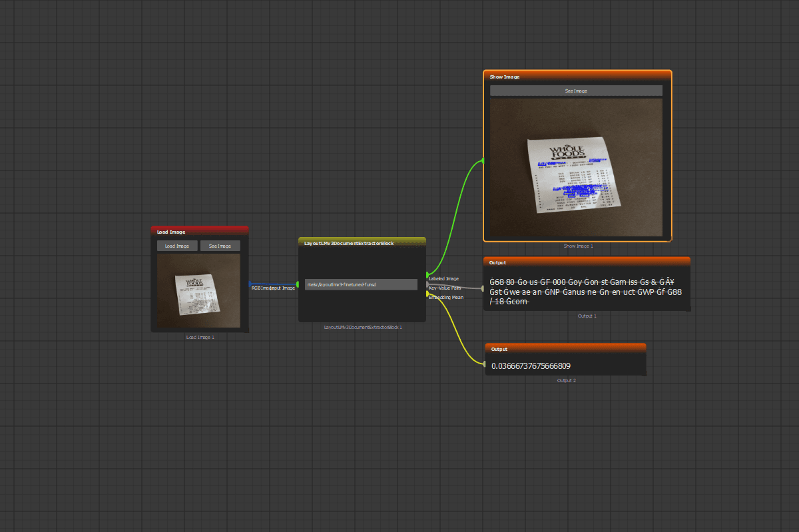
Task: Click the extracted text in Output 1
Action: click(x=586, y=292)
